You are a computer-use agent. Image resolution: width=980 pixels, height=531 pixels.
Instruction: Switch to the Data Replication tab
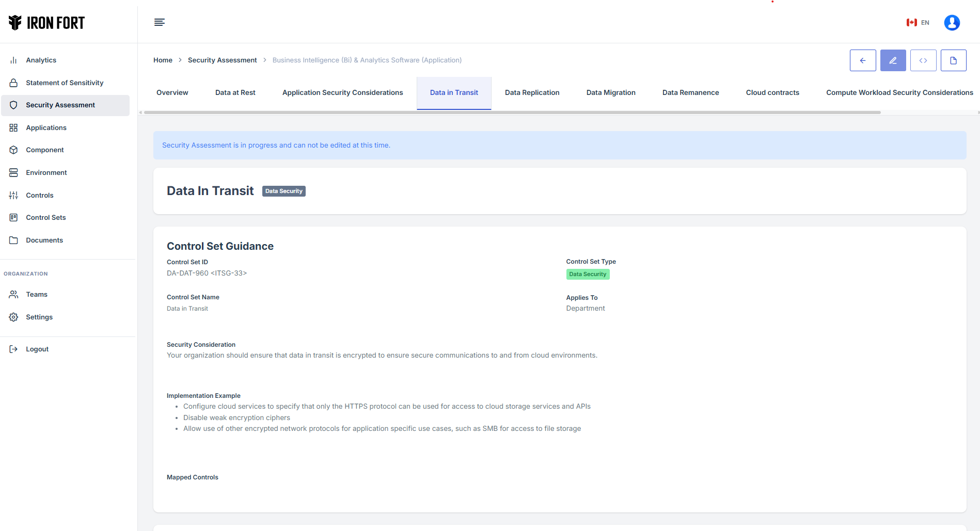(532, 93)
